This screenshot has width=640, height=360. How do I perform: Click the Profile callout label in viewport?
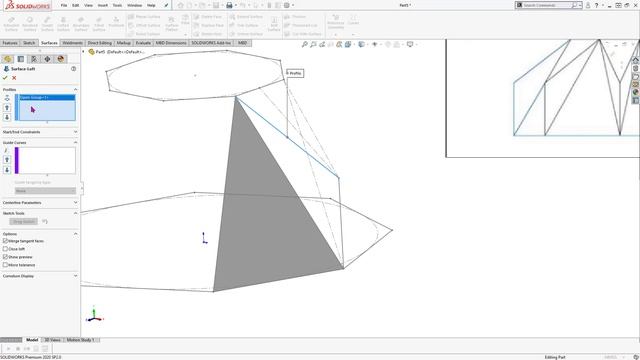tap(296, 73)
